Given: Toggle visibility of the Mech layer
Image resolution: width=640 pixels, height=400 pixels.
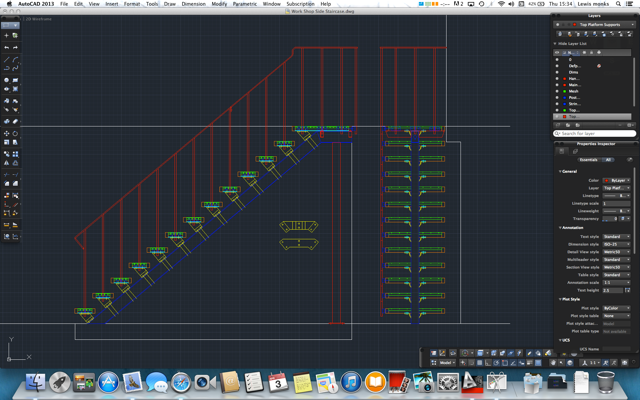Looking at the screenshot, I should pos(558,90).
